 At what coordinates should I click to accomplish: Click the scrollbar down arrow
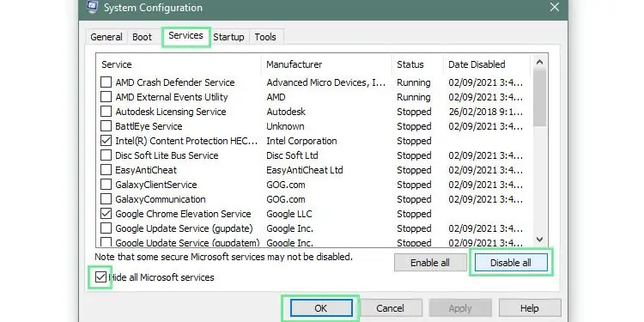pyautogui.click(x=540, y=240)
